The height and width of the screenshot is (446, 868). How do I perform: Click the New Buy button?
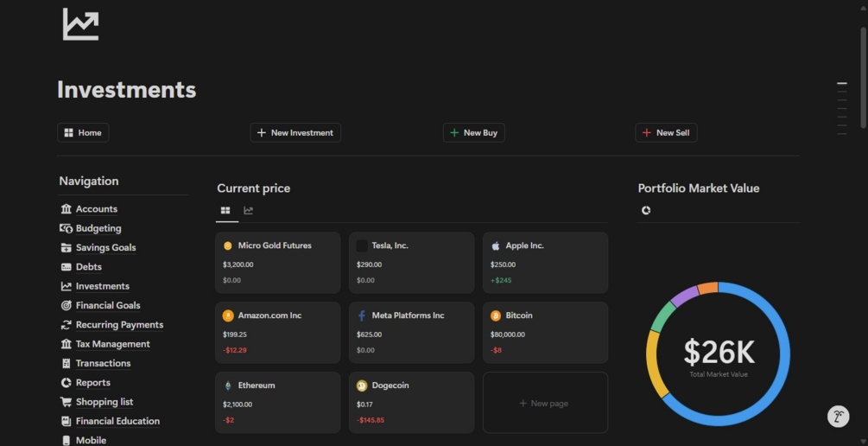point(474,133)
